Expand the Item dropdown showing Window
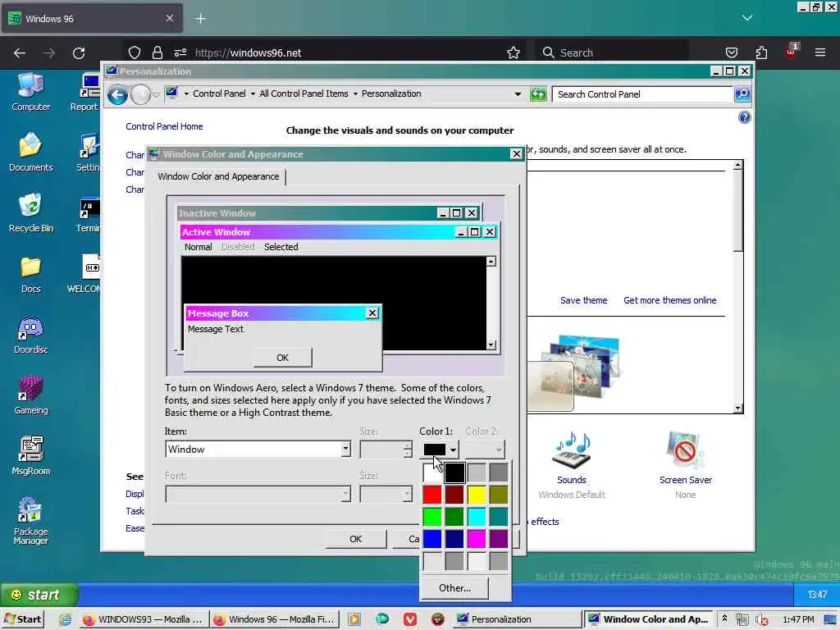Screen dimensions: 840x630 click(345, 449)
